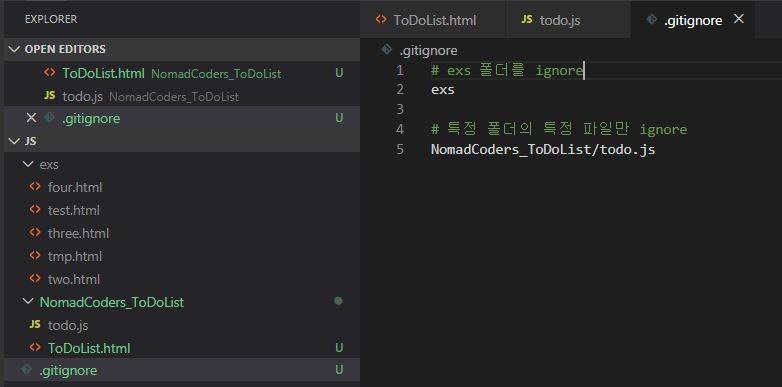Image resolution: width=782 pixels, height=387 pixels.
Task: Close the .gitignore editor tab
Action: click(x=739, y=19)
